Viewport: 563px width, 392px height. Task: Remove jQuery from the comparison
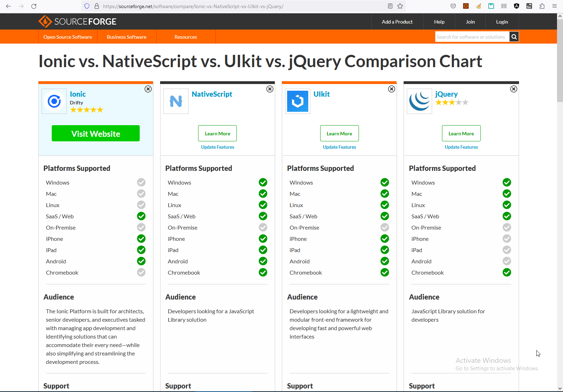coord(514,89)
